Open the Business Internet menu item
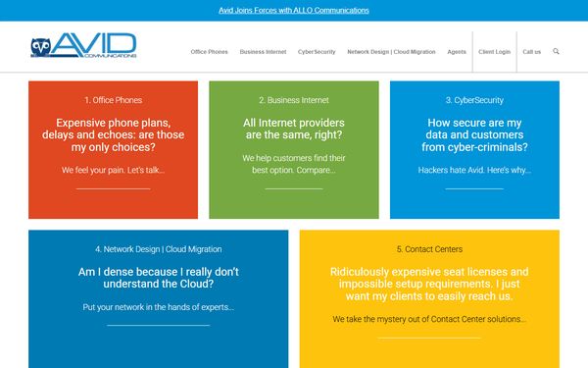This screenshot has height=368, width=588. pos(263,52)
